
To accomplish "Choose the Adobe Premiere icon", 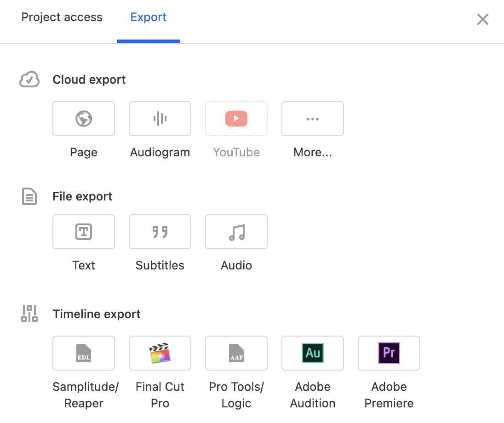I will (x=389, y=353).
